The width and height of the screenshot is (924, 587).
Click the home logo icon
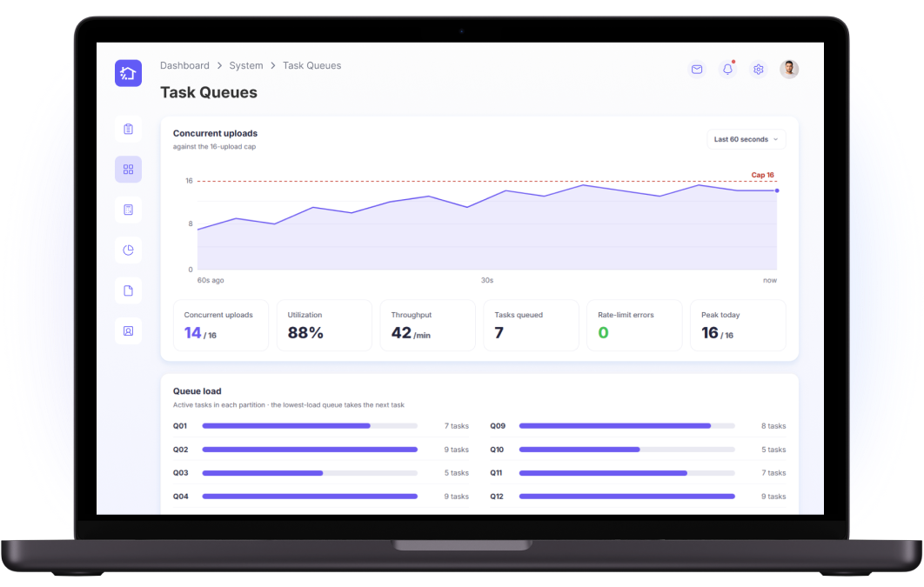[x=128, y=73]
